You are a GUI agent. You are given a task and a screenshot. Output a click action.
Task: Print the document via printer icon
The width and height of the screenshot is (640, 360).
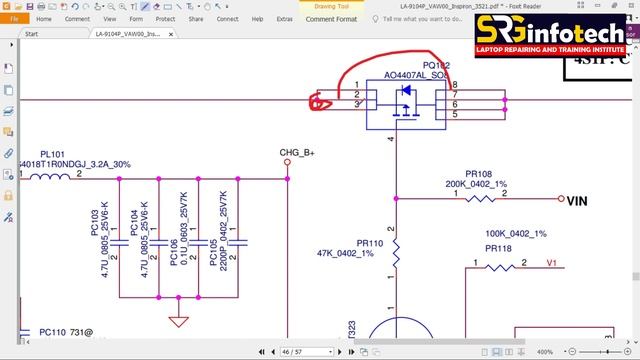pyautogui.click(x=41, y=7)
